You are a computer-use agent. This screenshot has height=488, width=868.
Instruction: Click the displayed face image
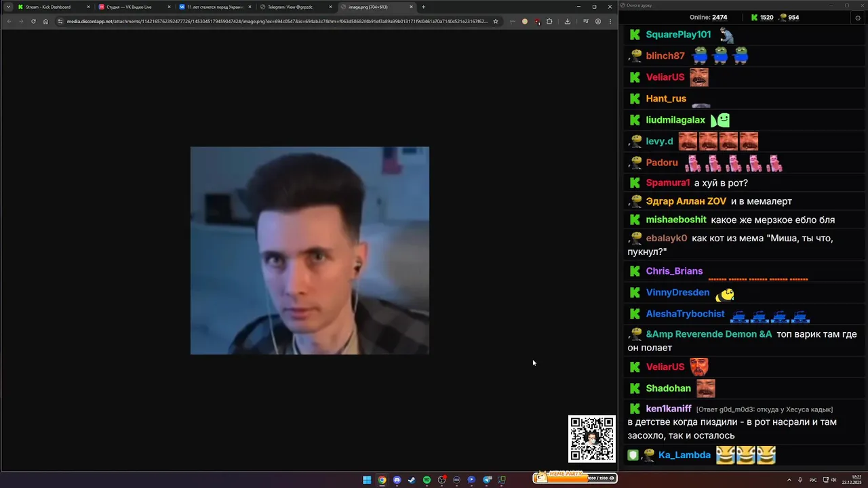click(x=310, y=250)
